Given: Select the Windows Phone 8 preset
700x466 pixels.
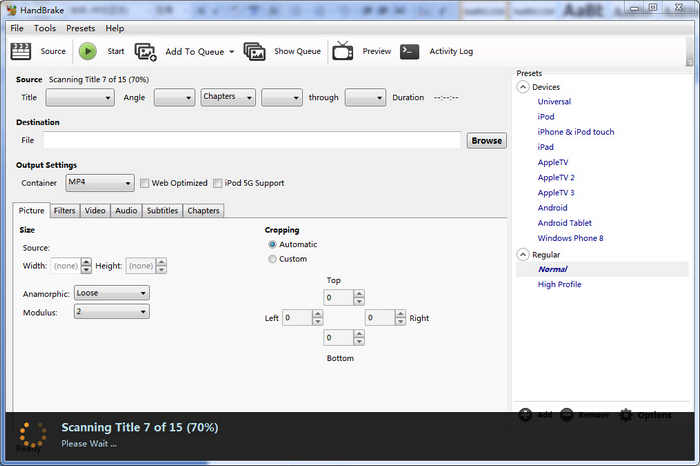Looking at the screenshot, I should pyautogui.click(x=571, y=238).
